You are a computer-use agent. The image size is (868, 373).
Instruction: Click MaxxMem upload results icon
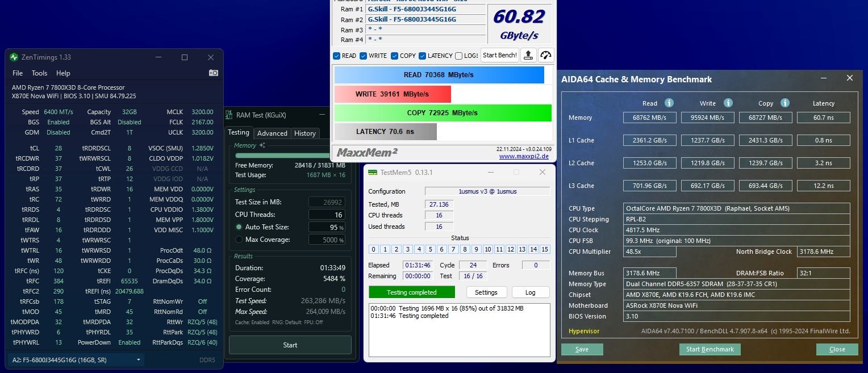tap(528, 55)
